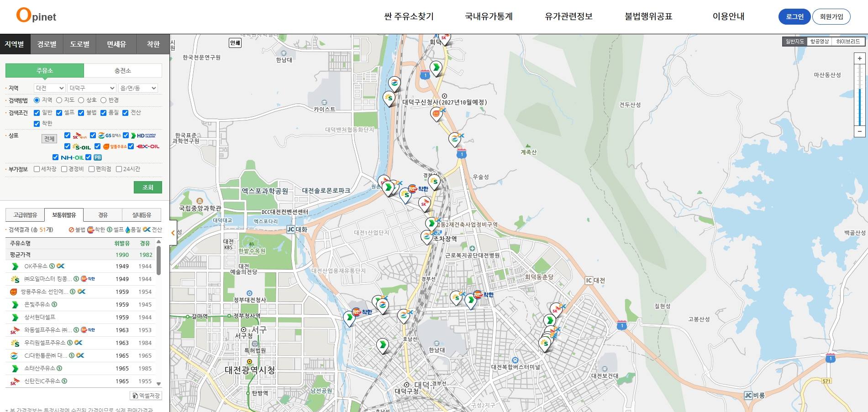Viewport: 868px width, 412px height.
Task: Enable the 편의점 additional info checkbox
Action: coord(92,169)
